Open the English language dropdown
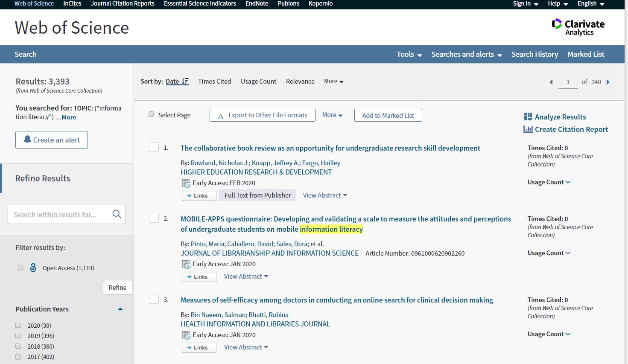Screen dimensions: 628x364 point(591,3)
